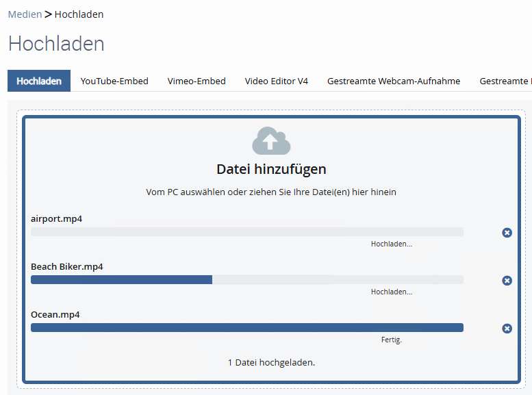
Task: Click the airport.mp4 progress bar
Action: [247, 232]
